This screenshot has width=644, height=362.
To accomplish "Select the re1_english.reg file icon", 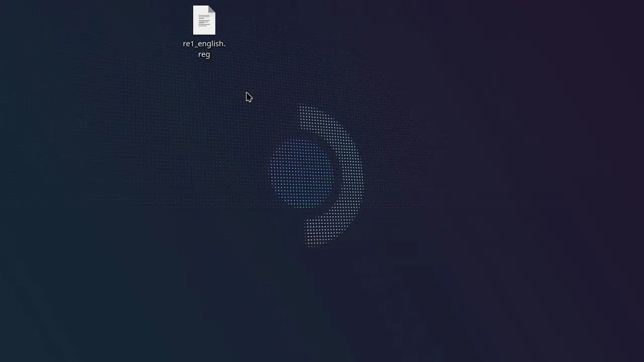I will pyautogui.click(x=204, y=21).
